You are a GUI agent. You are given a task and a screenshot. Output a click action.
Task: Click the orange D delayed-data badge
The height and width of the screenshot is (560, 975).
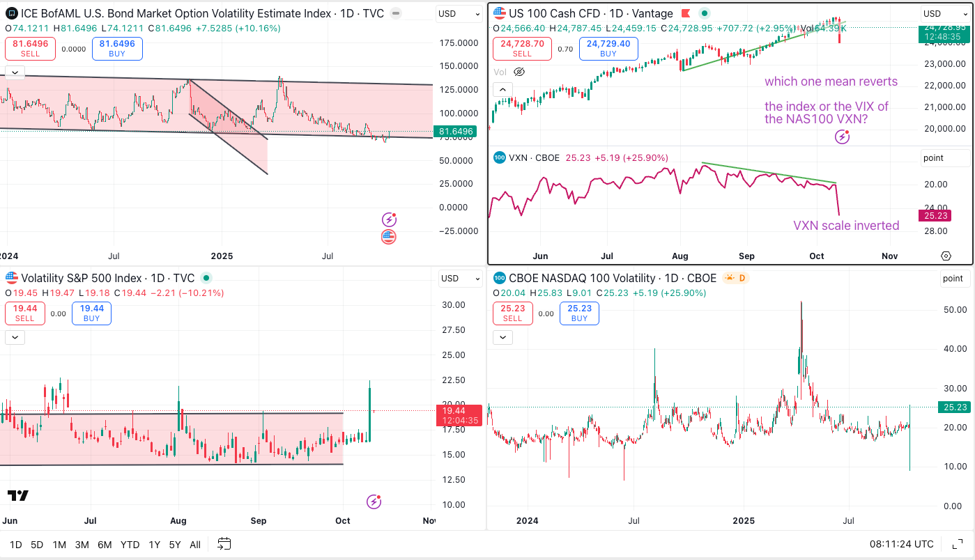click(x=742, y=278)
